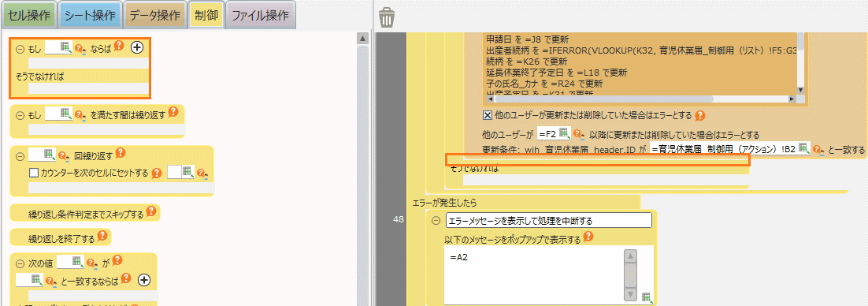Image resolution: width=868 pixels, height=306 pixels.
Task: Open the cell picker in the もし…ならば block
Action: [x=66, y=47]
